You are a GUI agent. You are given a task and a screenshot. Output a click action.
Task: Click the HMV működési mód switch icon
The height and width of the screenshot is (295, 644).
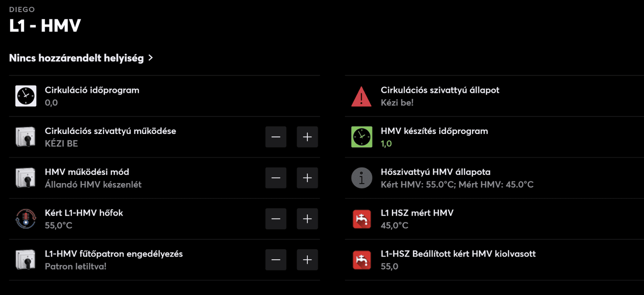click(26, 178)
